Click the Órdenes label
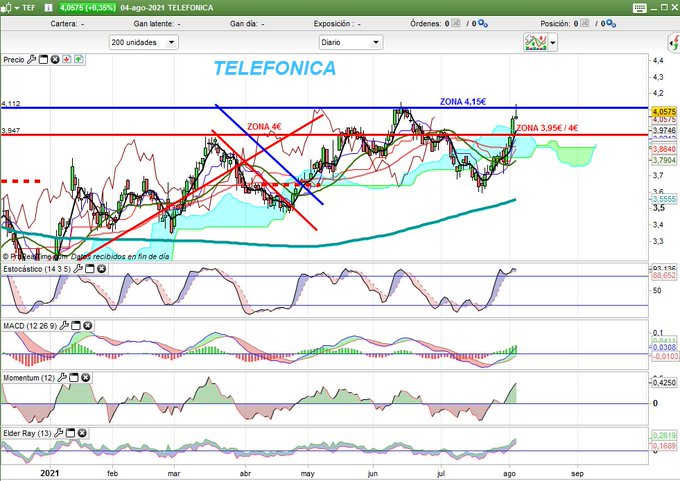This screenshot has height=481, width=680. point(426,24)
